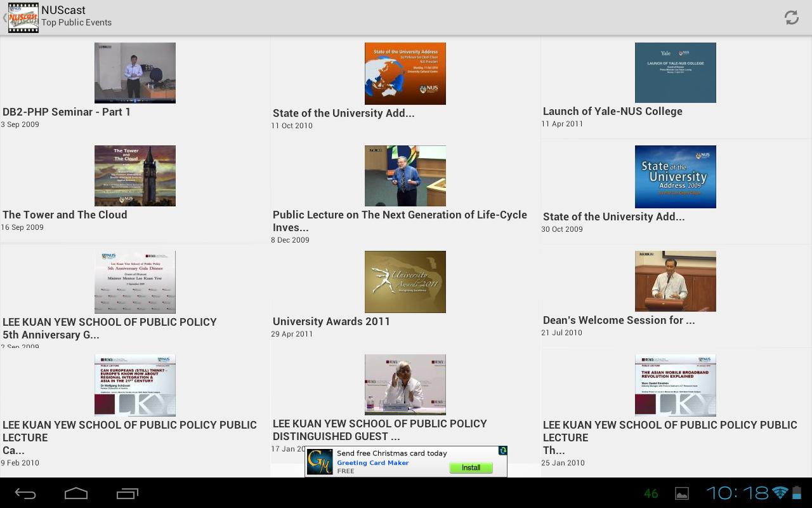812x508 pixels.
Task: Select the Launch of Yale-NUS College title
Action: [613, 111]
